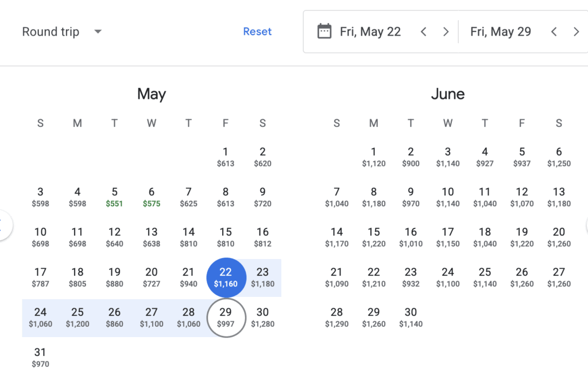Click the circled May 29 return date
The width and height of the screenshot is (588, 371).
click(x=226, y=318)
